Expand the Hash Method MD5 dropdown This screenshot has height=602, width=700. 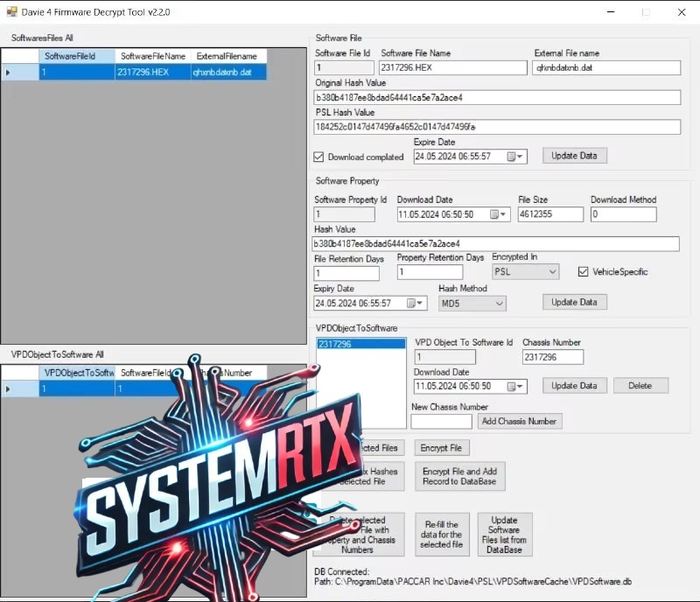pos(499,304)
